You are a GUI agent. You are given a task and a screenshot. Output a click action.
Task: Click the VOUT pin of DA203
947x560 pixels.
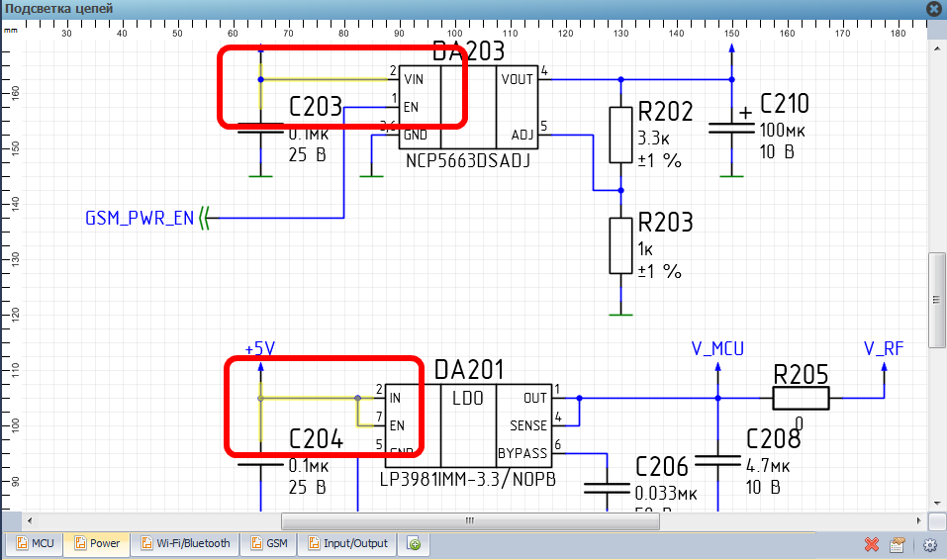point(517,79)
